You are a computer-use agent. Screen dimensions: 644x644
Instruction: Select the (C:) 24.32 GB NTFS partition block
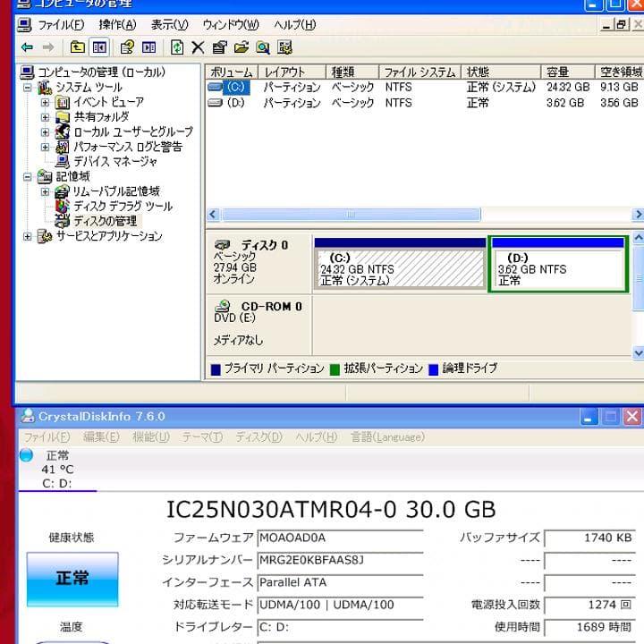click(400, 265)
